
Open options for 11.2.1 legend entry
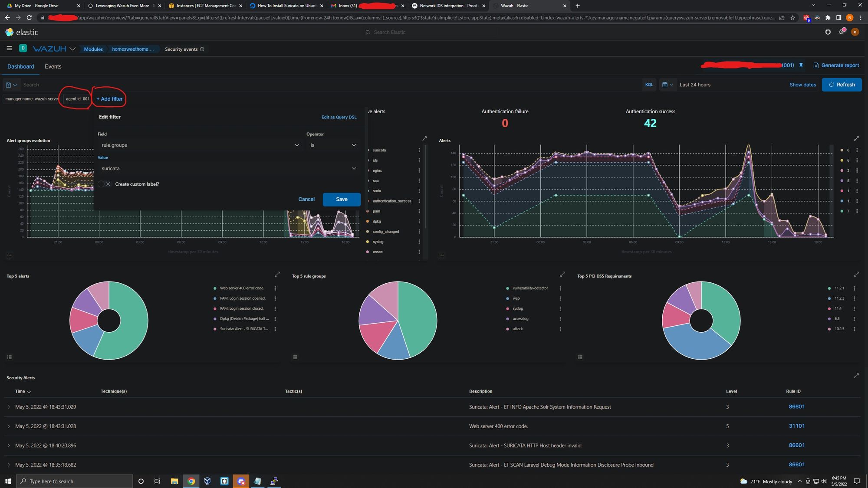click(x=855, y=288)
